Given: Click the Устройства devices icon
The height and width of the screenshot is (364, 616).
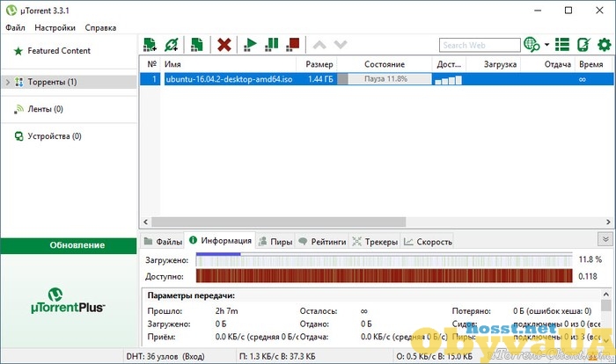Looking at the screenshot, I should click(18, 136).
